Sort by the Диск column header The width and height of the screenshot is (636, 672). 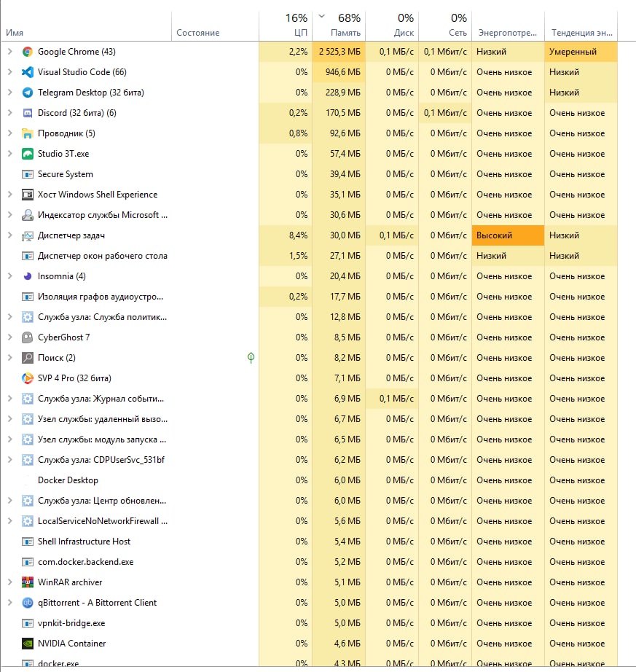pos(392,26)
